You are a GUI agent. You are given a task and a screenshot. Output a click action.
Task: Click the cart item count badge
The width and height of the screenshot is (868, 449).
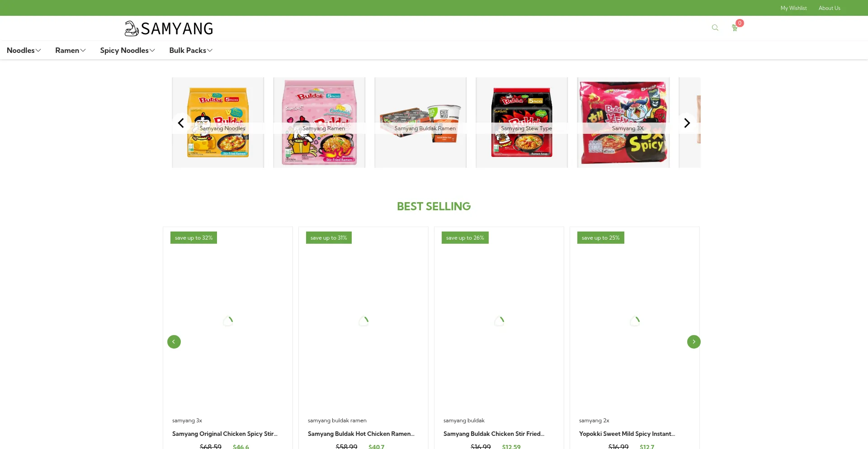[x=740, y=23]
